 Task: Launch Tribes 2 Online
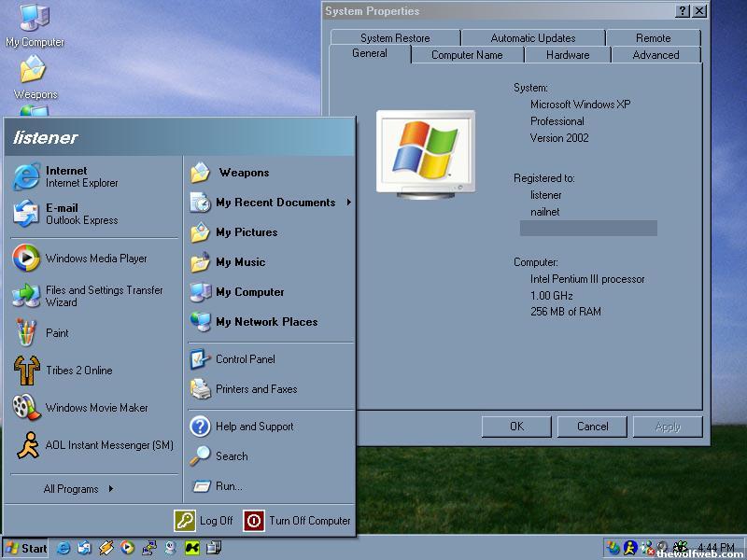coord(78,371)
